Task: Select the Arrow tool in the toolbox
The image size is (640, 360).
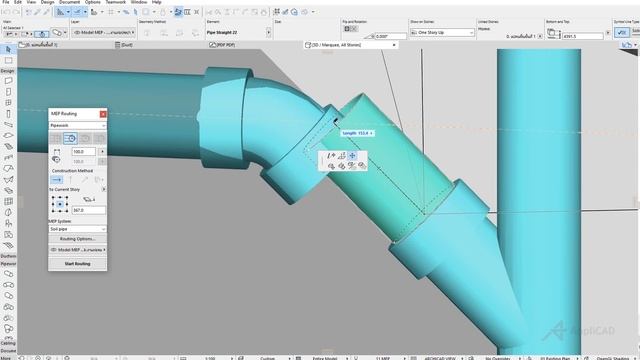Action: pyautogui.click(x=8, y=49)
